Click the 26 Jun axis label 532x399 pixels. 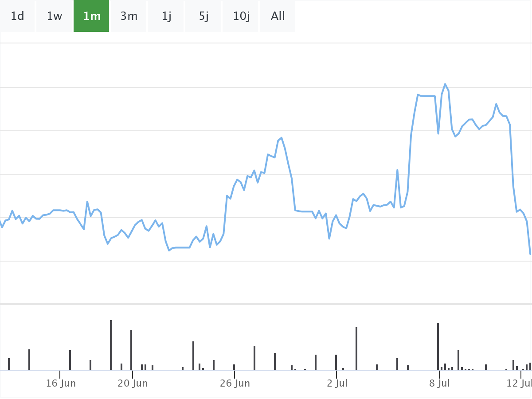pos(235,383)
